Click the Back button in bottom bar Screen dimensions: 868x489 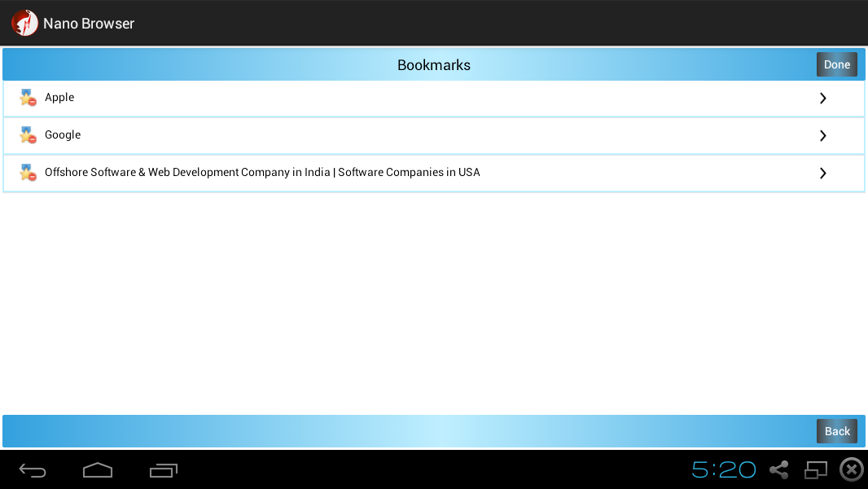pyautogui.click(x=836, y=431)
